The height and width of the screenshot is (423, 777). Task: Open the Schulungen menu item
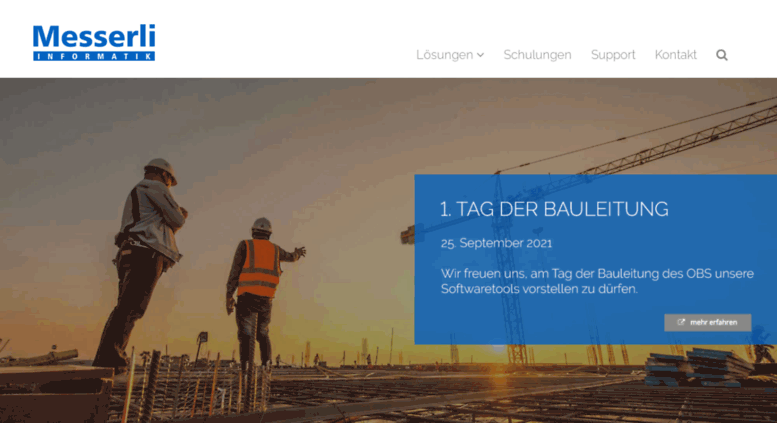537,55
